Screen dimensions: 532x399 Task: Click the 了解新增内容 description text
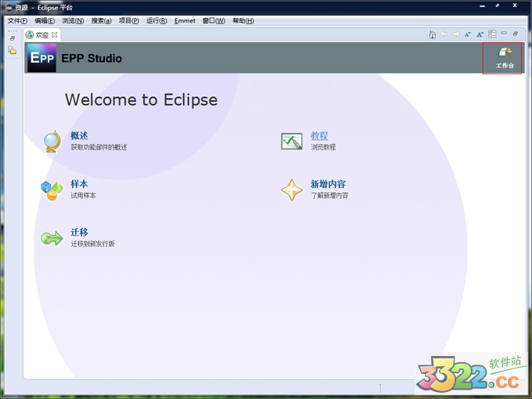329,196
